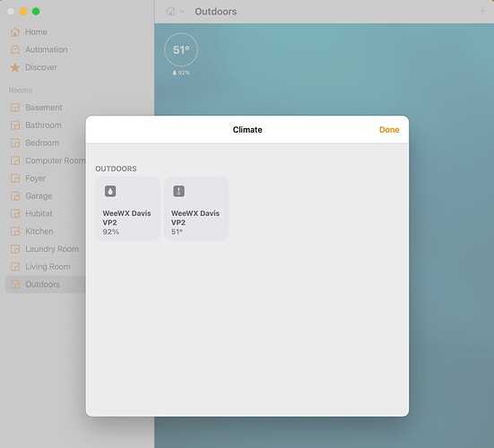This screenshot has height=448, width=494.
Task: Select the Home house icon in sidebar
Action: click(x=15, y=31)
